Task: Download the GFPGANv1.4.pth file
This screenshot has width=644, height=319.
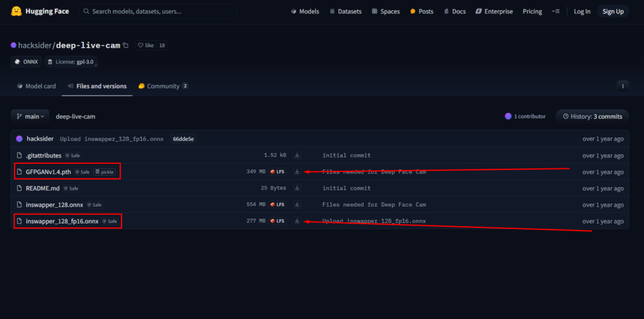Action: [297, 171]
